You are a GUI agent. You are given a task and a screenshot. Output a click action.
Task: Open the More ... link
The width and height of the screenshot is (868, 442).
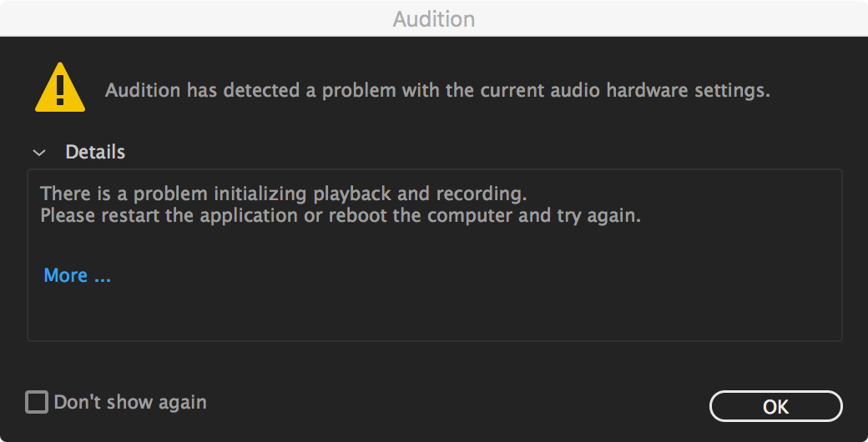77,275
